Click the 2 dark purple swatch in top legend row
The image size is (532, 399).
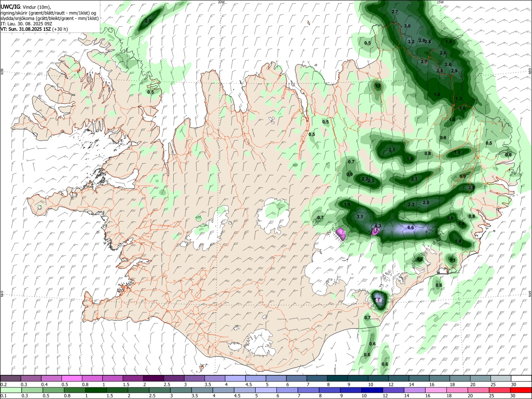153,379
